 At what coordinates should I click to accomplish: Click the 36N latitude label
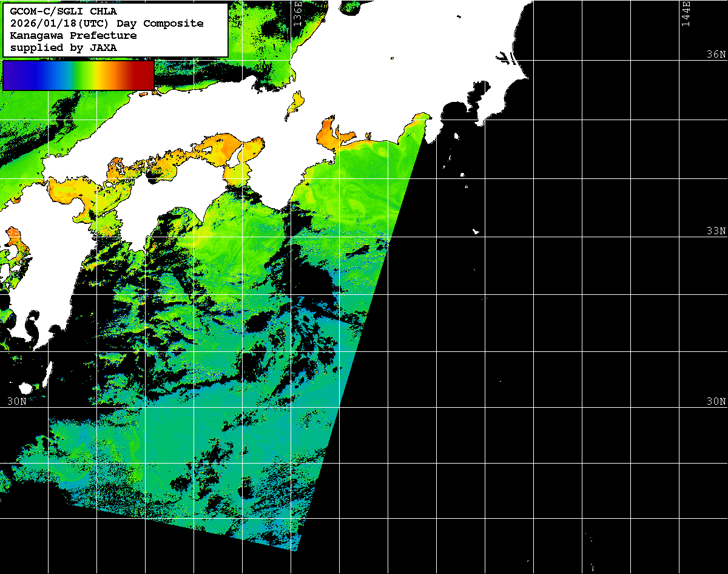(715, 55)
